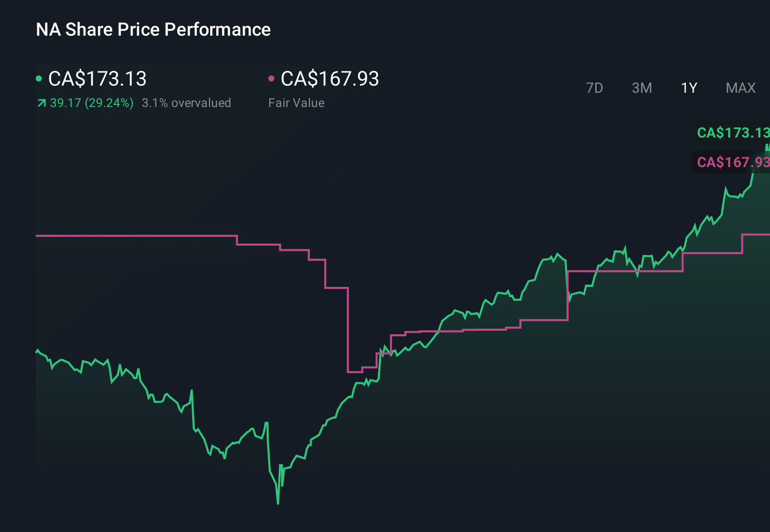Select the CA$173.13 price tag on chart edge
Screen dimensions: 770x532
tap(733, 133)
